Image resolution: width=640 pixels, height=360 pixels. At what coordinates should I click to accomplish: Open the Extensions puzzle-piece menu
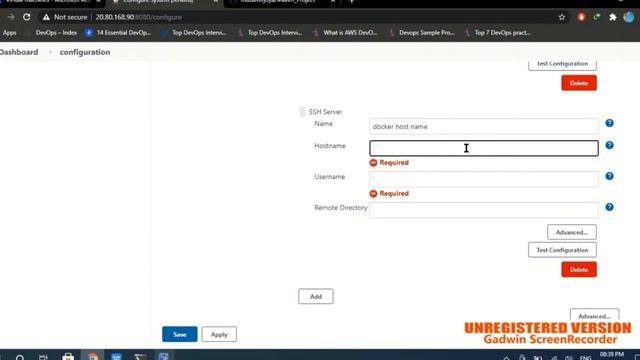613,17
